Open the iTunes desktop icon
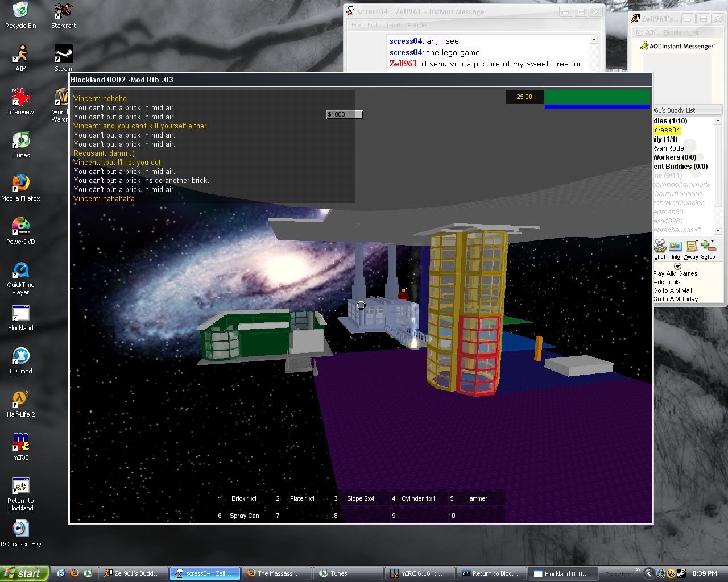Viewport: 728px width, 582px height. tap(20, 145)
